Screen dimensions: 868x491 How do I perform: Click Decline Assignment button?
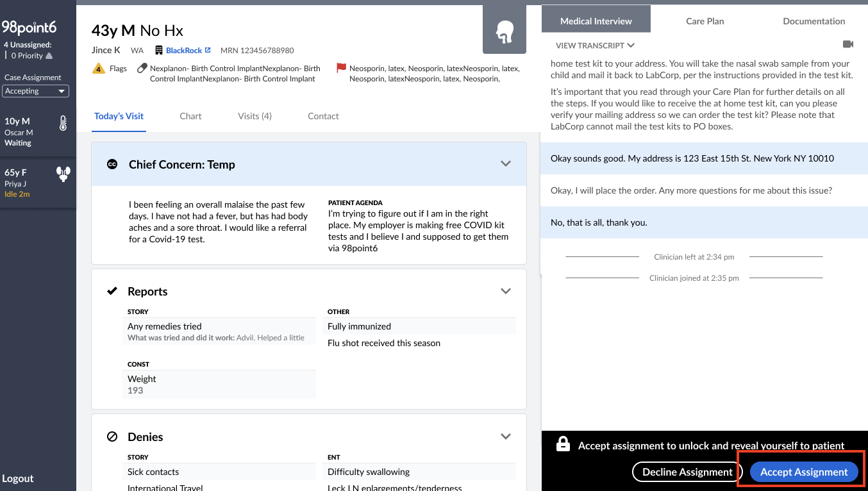[x=687, y=472]
